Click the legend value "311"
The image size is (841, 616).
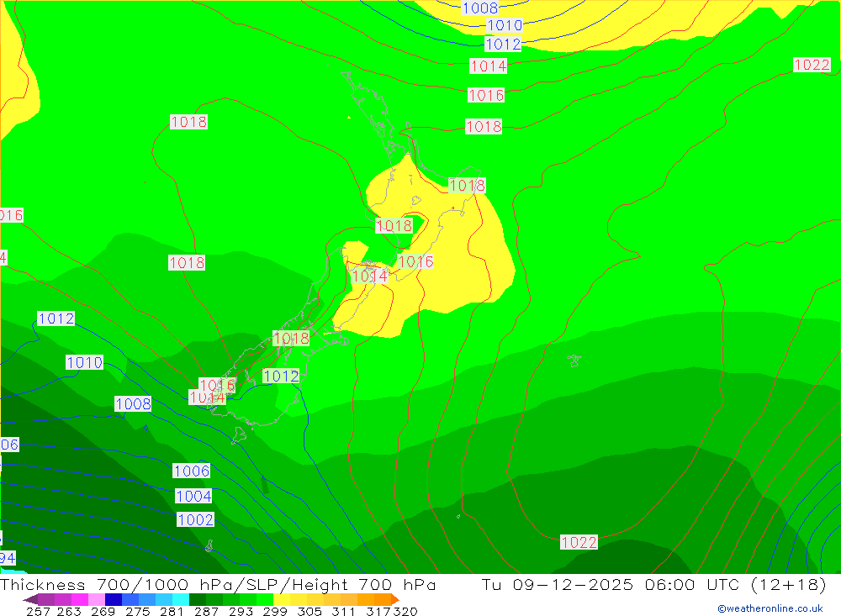click(343, 611)
